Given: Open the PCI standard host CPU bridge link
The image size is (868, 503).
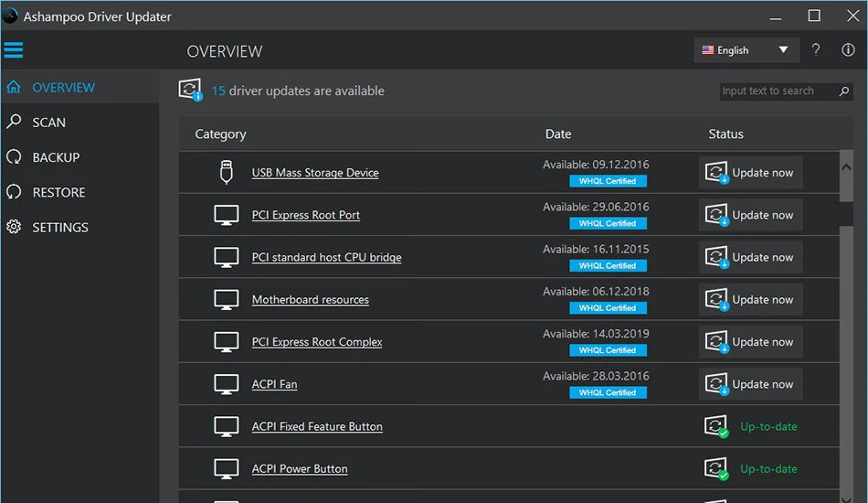Looking at the screenshot, I should click(326, 257).
